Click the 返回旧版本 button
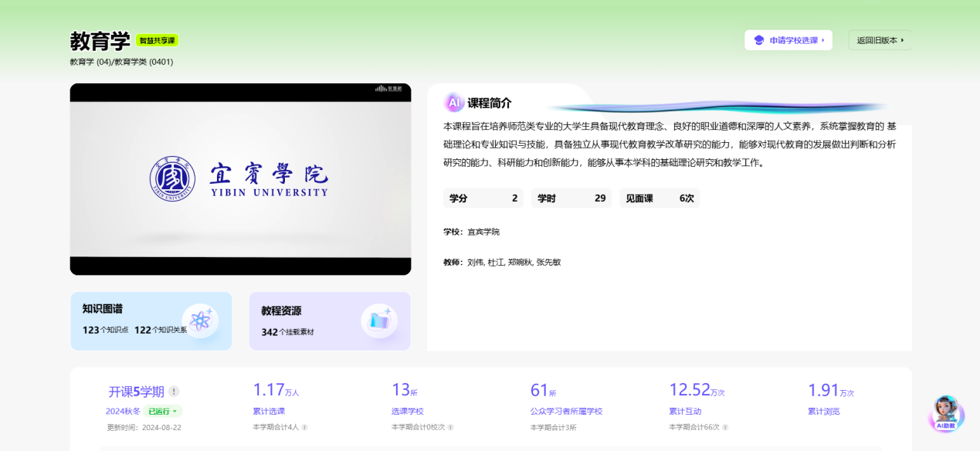The image size is (980, 451). (x=880, y=40)
